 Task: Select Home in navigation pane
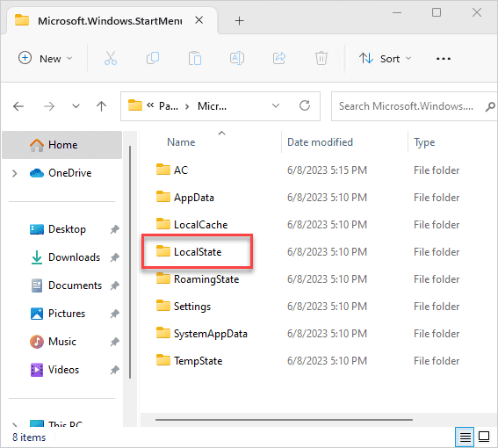[x=62, y=145]
